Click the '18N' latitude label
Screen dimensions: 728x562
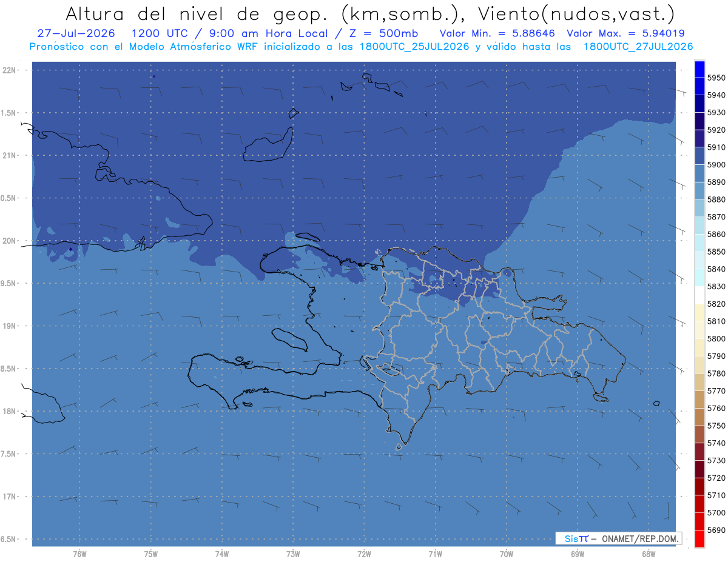coord(10,412)
